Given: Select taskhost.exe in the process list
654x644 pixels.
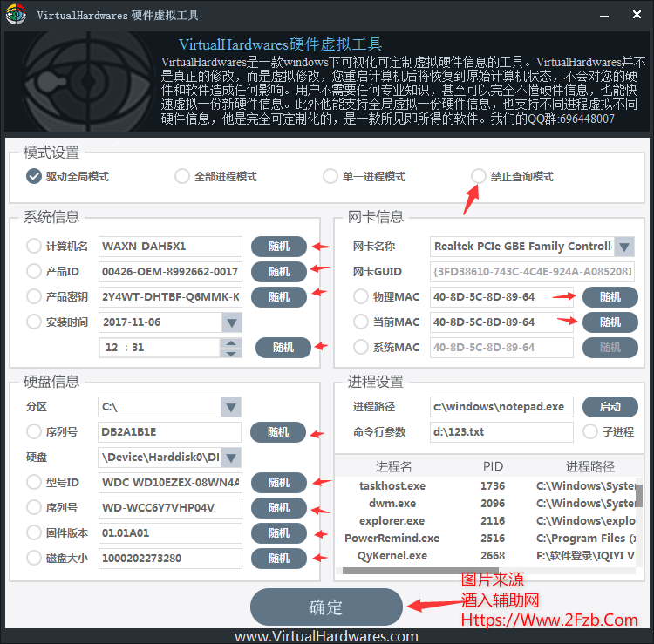Looking at the screenshot, I should (x=486, y=485).
